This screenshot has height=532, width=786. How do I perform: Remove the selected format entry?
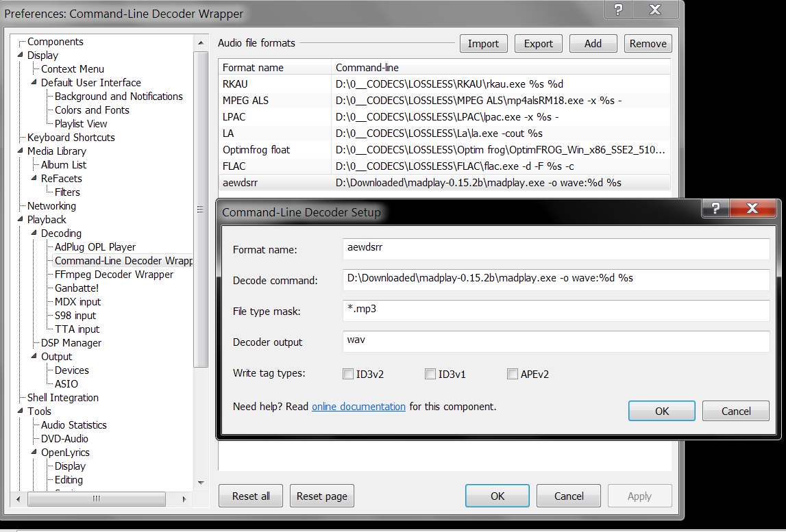(648, 44)
